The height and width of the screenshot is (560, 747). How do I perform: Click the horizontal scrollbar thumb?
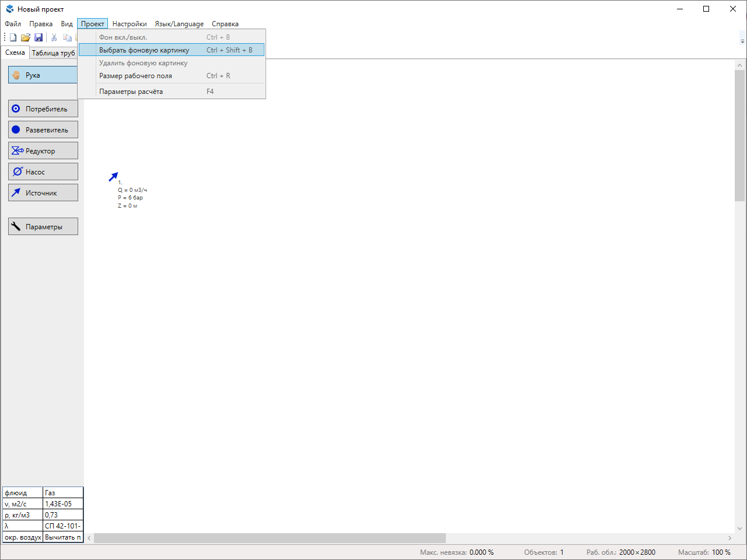270,538
